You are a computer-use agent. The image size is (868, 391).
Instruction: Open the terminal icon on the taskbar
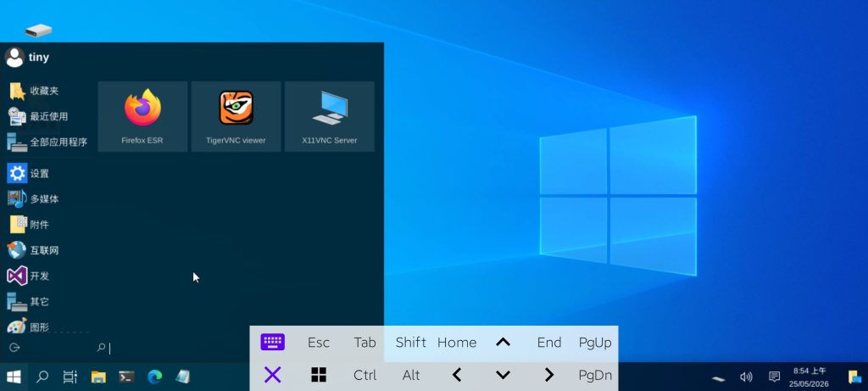127,377
